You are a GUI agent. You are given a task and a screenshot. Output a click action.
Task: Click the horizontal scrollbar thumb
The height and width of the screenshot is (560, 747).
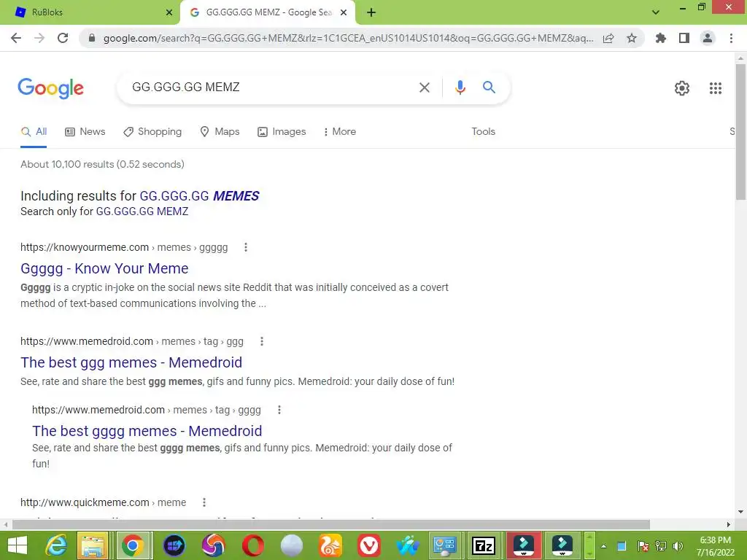331,525
